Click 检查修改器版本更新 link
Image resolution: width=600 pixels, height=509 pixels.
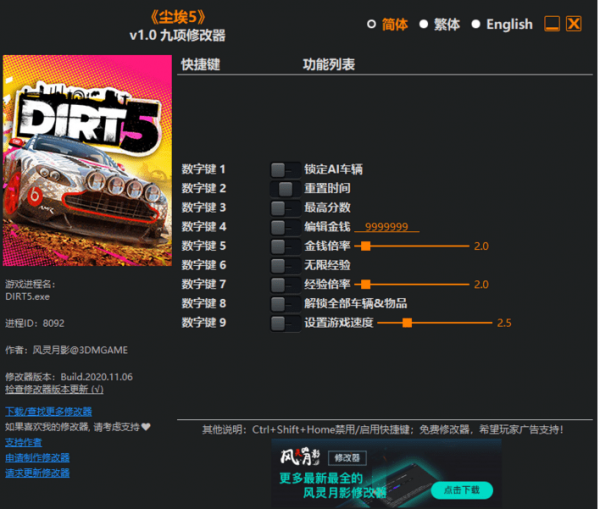(54, 389)
